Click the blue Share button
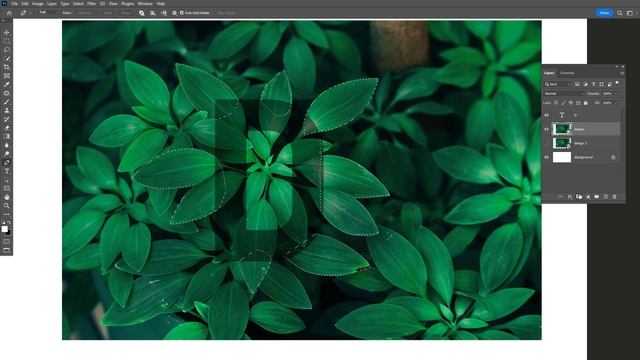The width and height of the screenshot is (640, 360). coord(604,13)
